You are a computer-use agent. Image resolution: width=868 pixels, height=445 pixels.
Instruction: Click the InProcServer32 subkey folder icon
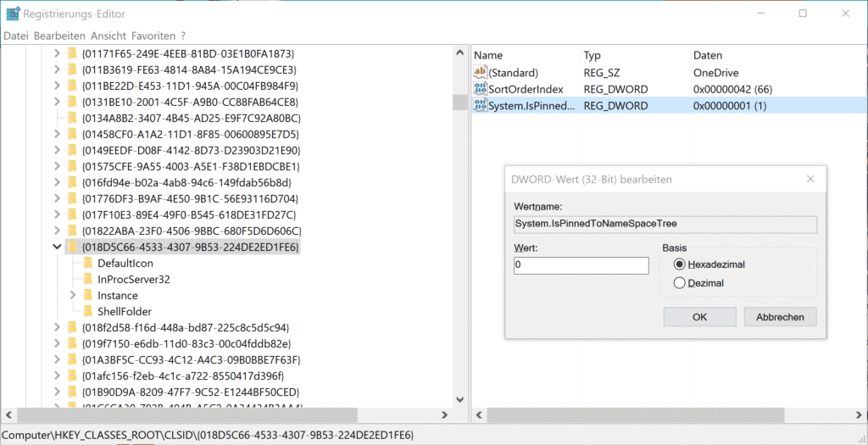87,279
